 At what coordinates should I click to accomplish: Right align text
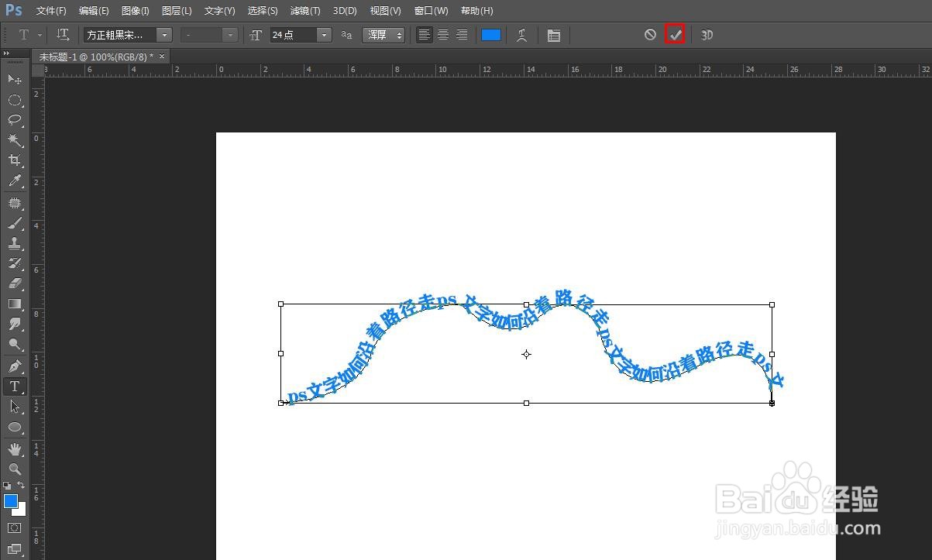coord(462,35)
